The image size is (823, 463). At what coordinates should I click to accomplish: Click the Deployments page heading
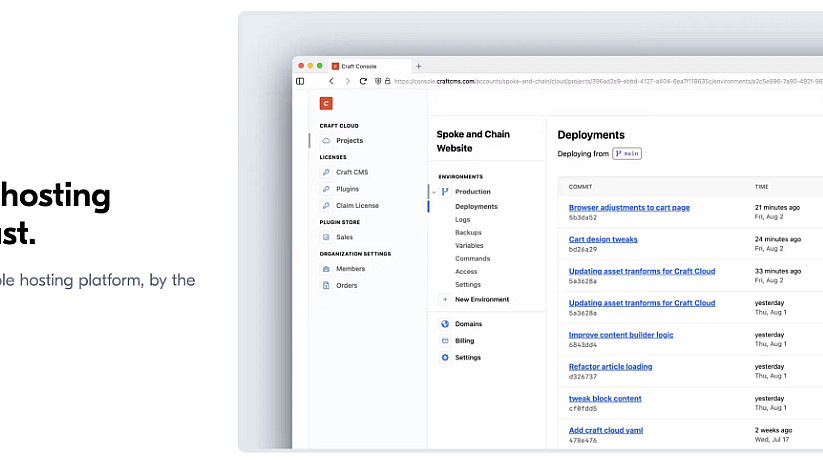click(591, 135)
